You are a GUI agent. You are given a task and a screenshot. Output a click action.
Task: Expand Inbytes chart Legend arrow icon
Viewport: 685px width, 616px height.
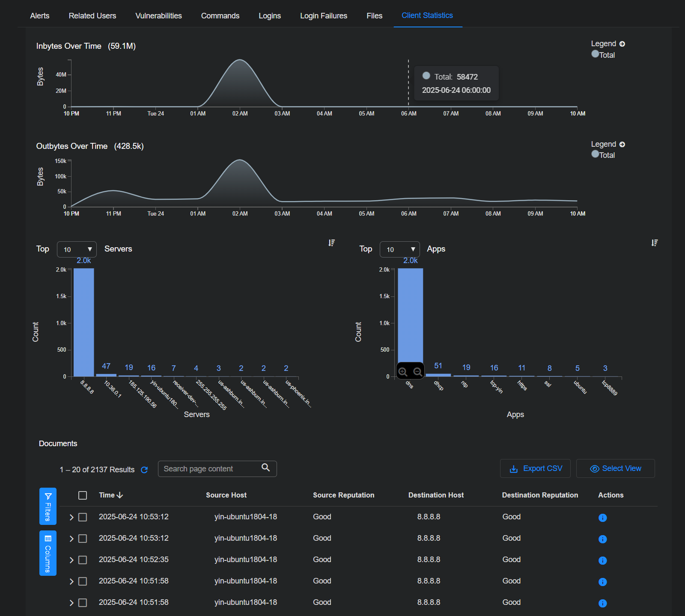click(x=622, y=44)
